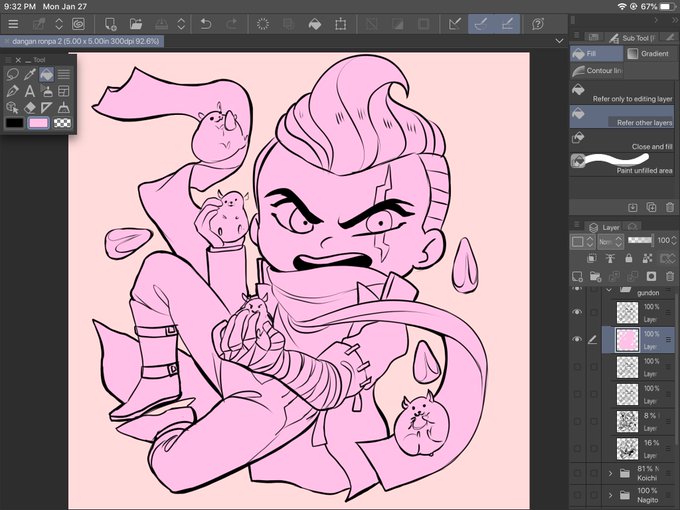
Task: Toggle Lock transparent pixels
Action: (647, 259)
